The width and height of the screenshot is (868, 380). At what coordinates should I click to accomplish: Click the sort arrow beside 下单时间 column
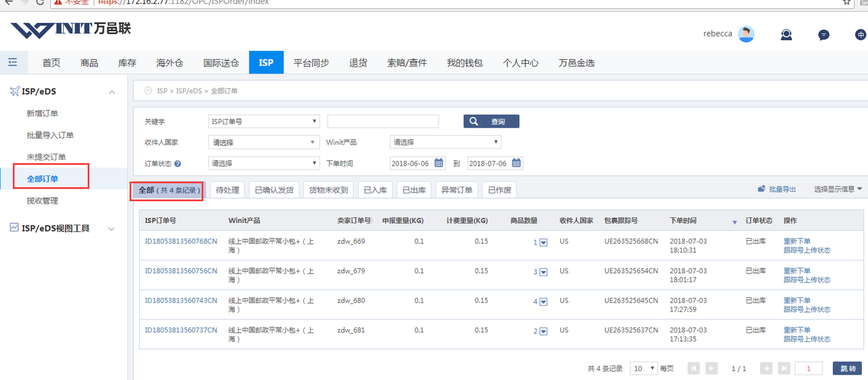pos(734,222)
